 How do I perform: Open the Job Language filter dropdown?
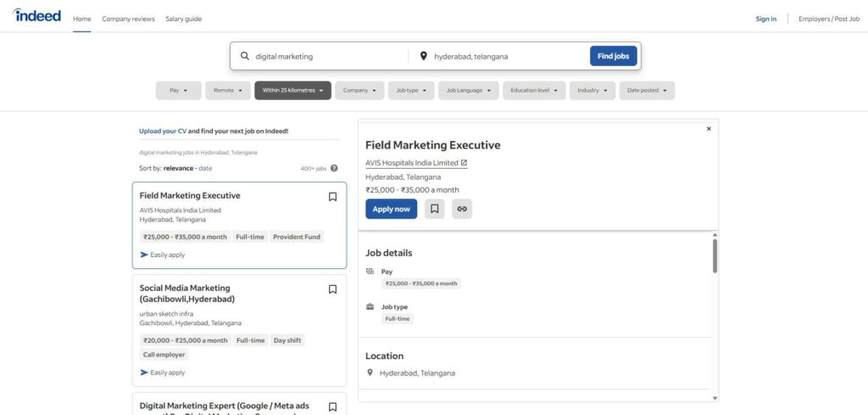(x=468, y=90)
